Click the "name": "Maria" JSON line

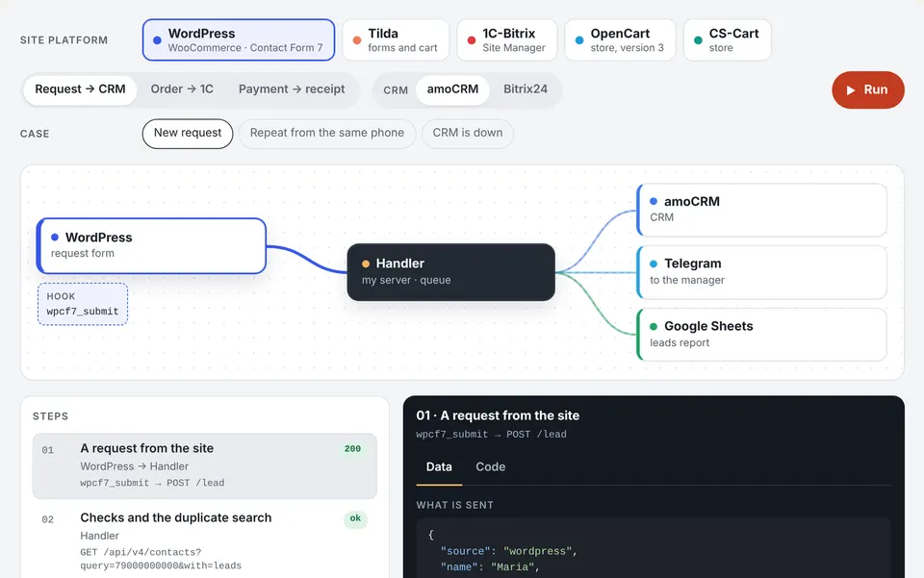click(490, 566)
